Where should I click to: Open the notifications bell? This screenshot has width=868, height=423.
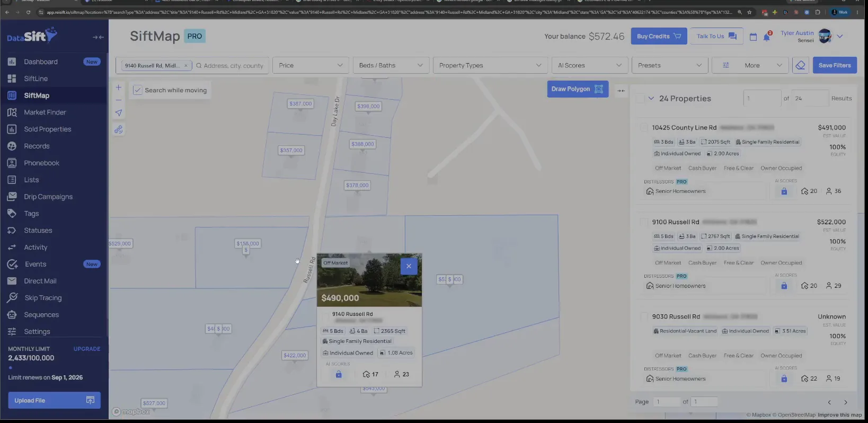click(x=766, y=37)
